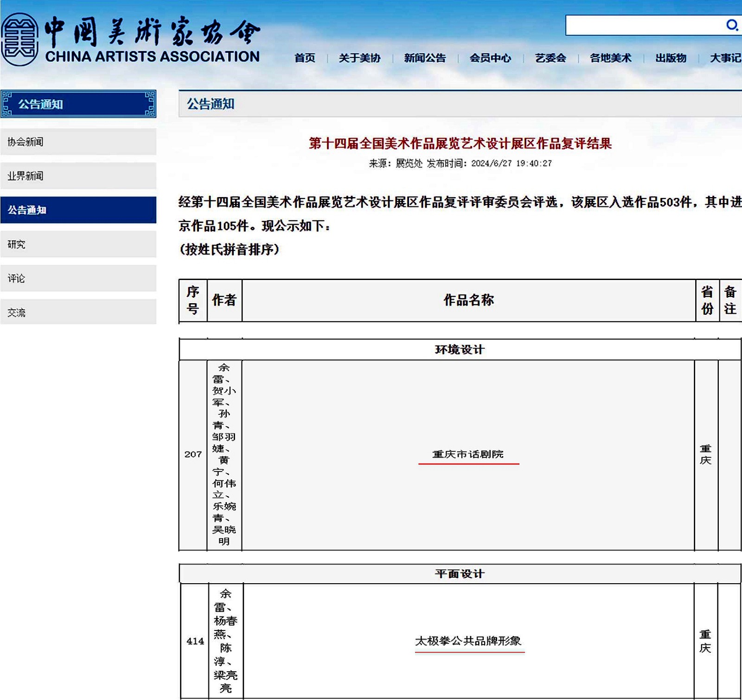The image size is (742, 700).
Task: Click the serial number 207 cell
Action: [x=193, y=454]
